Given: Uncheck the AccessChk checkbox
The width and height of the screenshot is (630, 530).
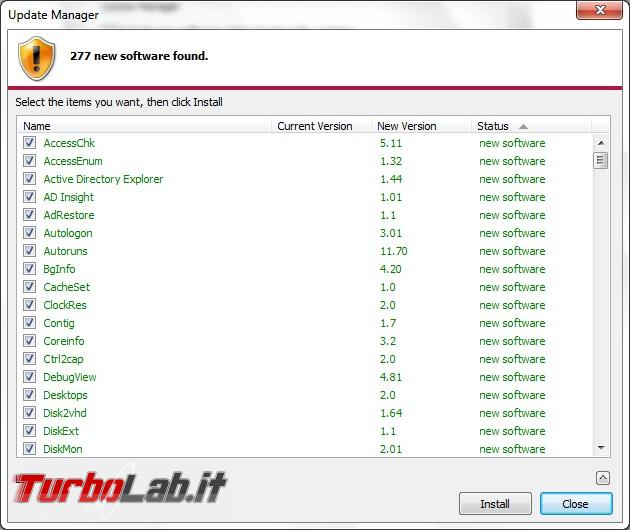Looking at the screenshot, I should [x=29, y=143].
